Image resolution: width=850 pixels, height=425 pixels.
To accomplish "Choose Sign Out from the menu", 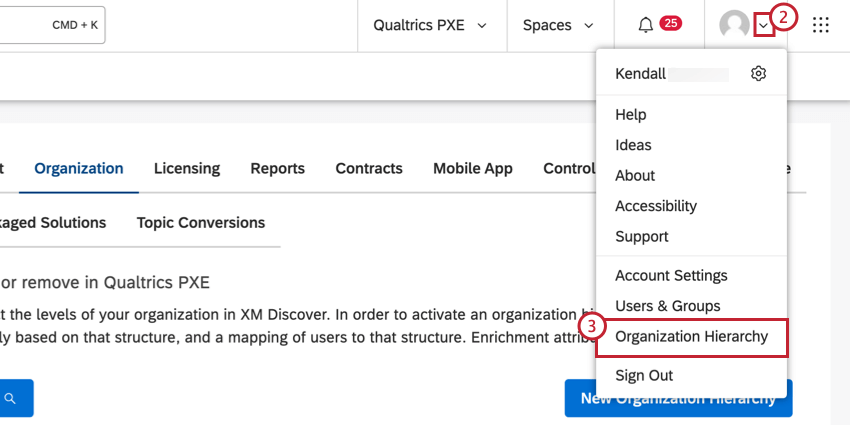I will pyautogui.click(x=644, y=376).
